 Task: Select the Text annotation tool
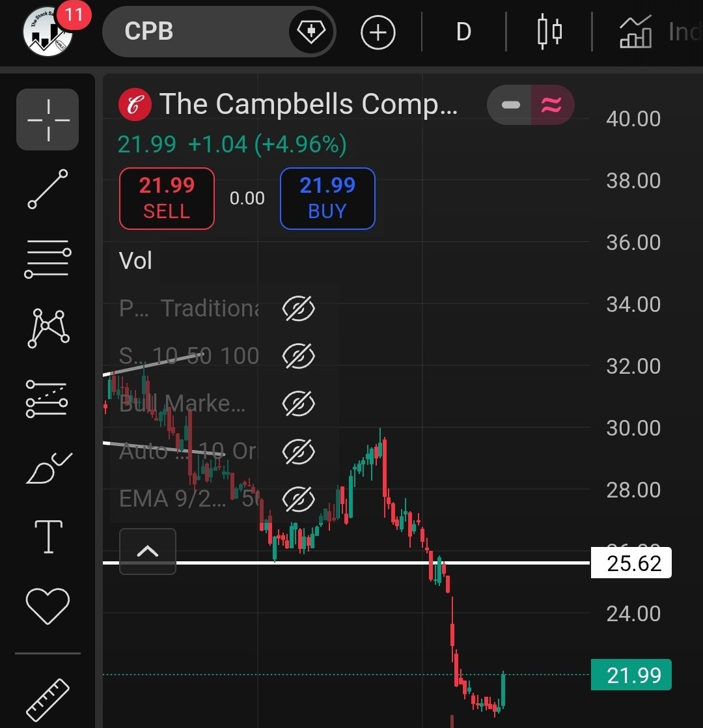tap(48, 537)
